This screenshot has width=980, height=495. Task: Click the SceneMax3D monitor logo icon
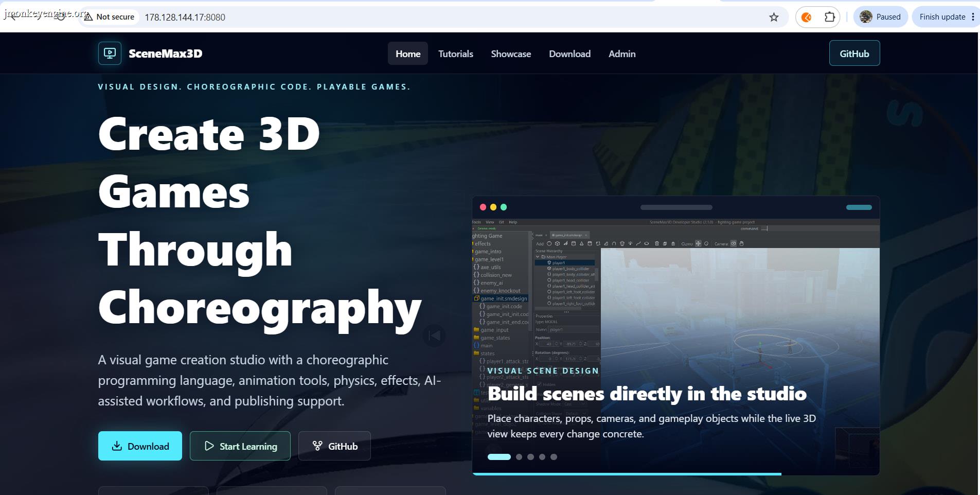point(110,53)
